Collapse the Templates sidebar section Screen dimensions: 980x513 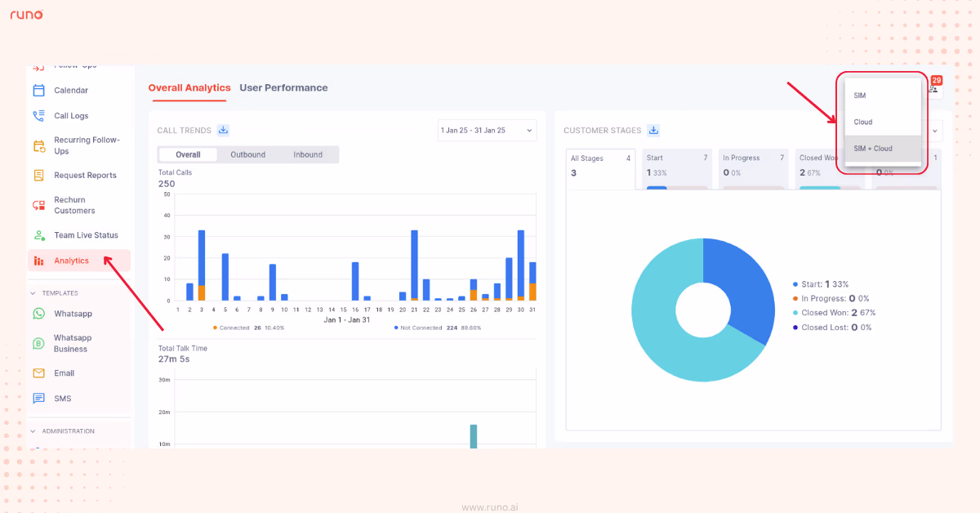(x=33, y=293)
